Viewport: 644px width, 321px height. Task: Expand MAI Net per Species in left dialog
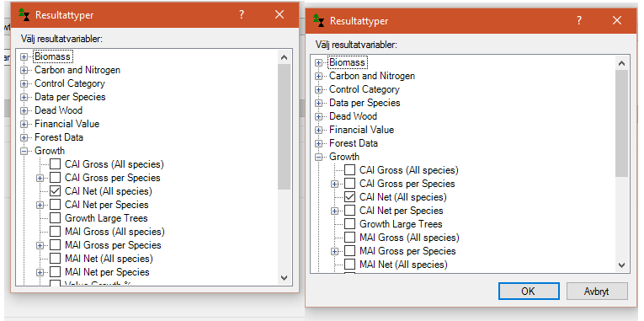[x=40, y=272]
